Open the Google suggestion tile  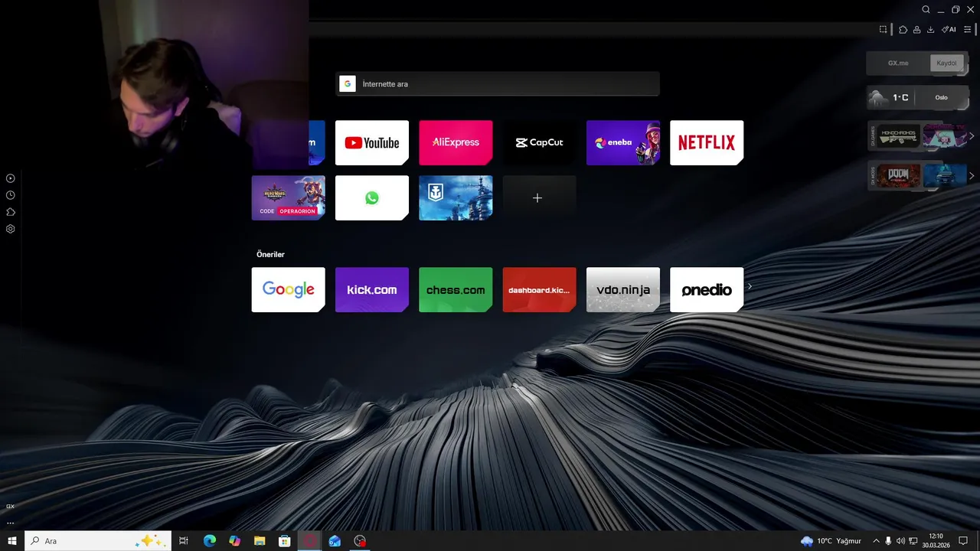point(288,289)
